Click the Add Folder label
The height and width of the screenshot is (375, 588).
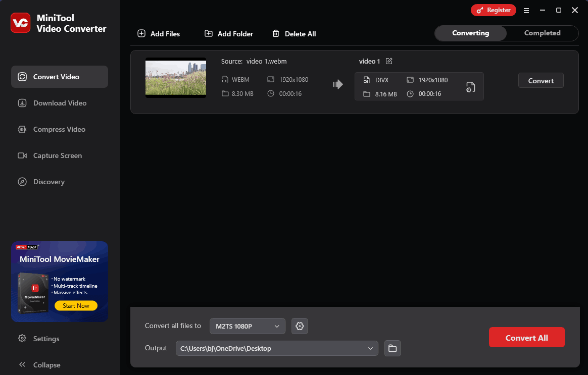point(235,34)
